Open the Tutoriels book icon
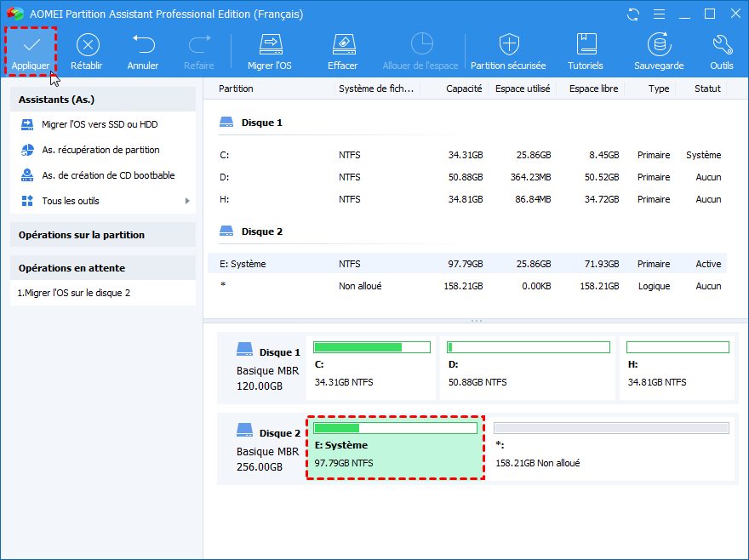This screenshot has height=560, width=749. [586, 45]
